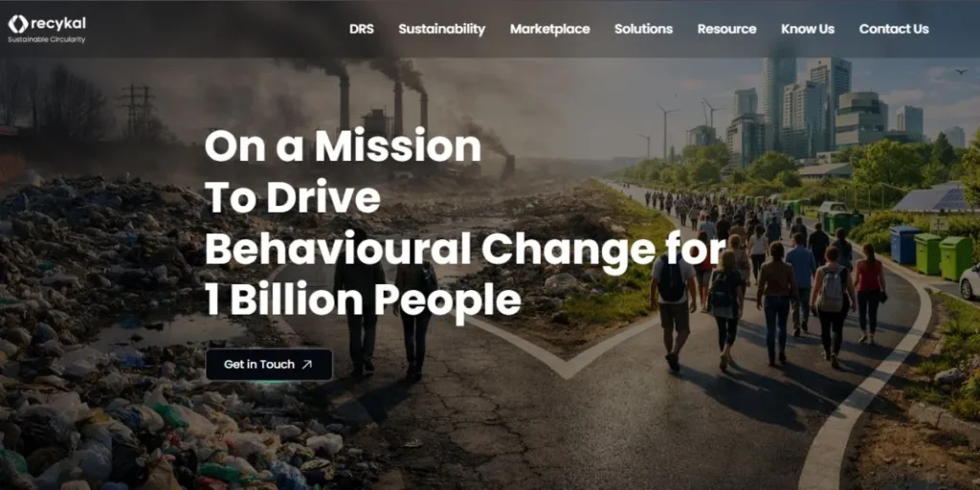Click the flying bird in the sky

[x=961, y=73]
